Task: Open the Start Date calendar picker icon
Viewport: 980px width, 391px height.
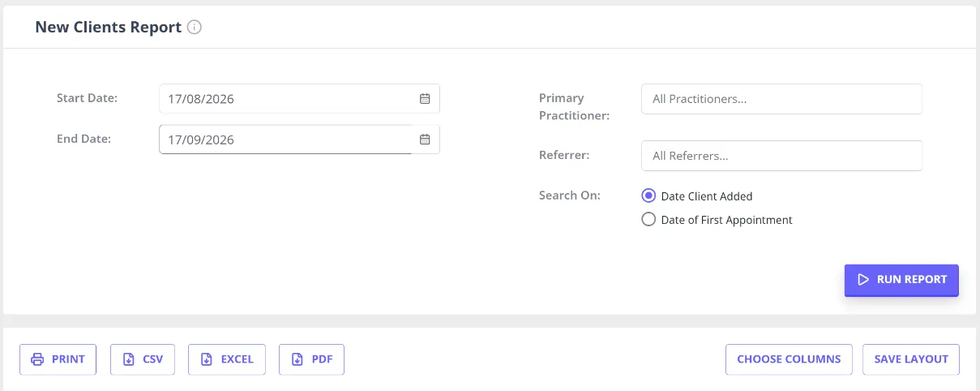Action: pos(425,99)
